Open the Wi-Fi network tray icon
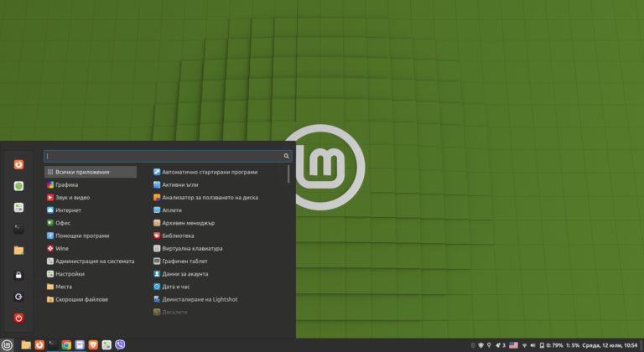 coord(524,345)
